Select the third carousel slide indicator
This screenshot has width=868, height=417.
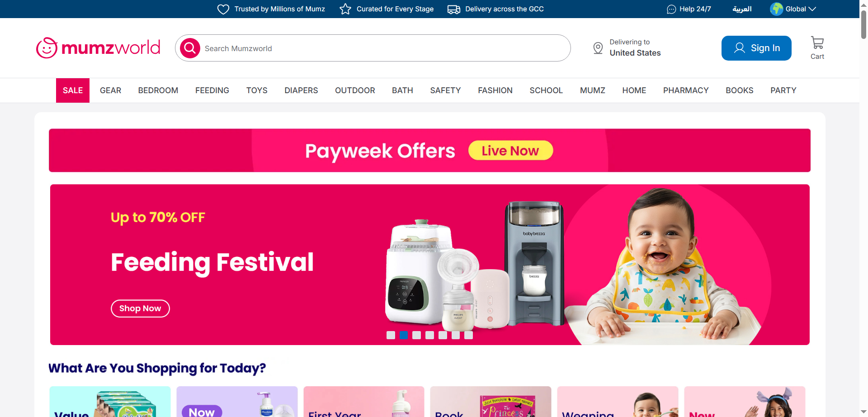click(x=416, y=335)
